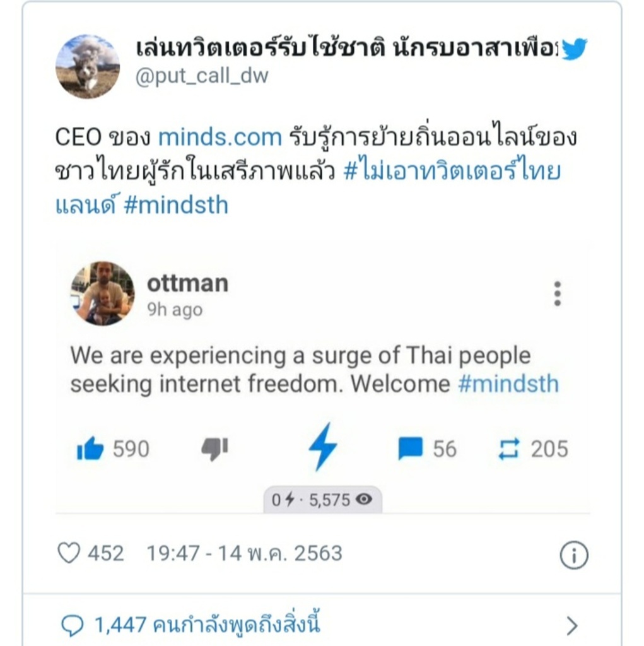This screenshot has height=646, width=644.
Task: Tap the lightning bolt boost icon
Action: pos(322,447)
